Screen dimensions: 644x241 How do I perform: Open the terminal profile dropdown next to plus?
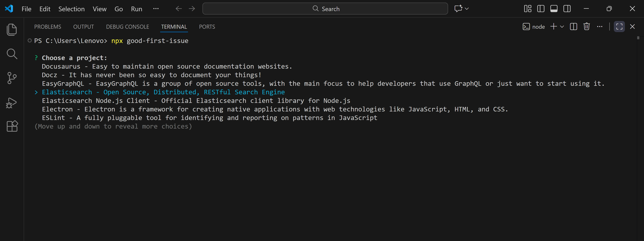coord(562,27)
